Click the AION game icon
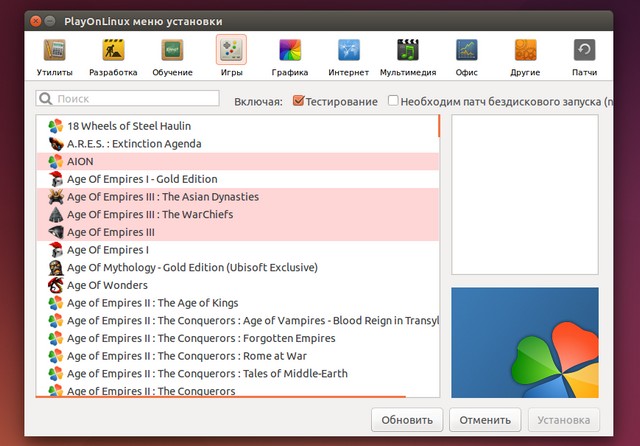 tap(56, 162)
